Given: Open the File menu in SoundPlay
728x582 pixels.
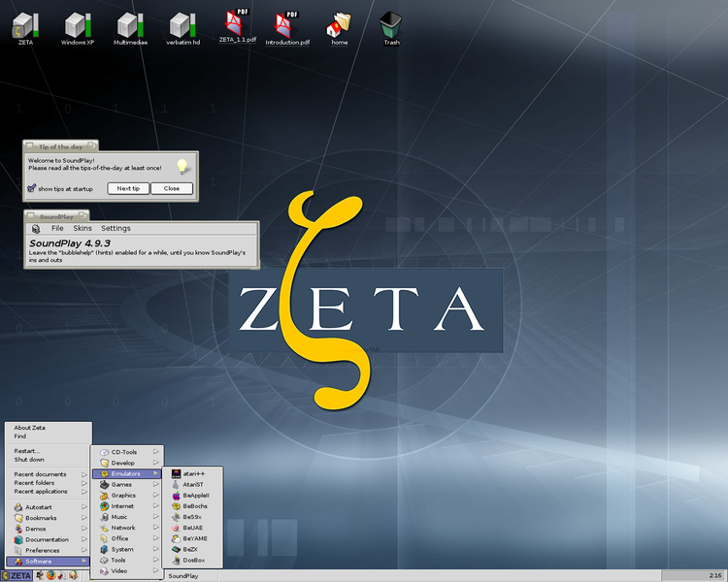Looking at the screenshot, I should [57, 228].
